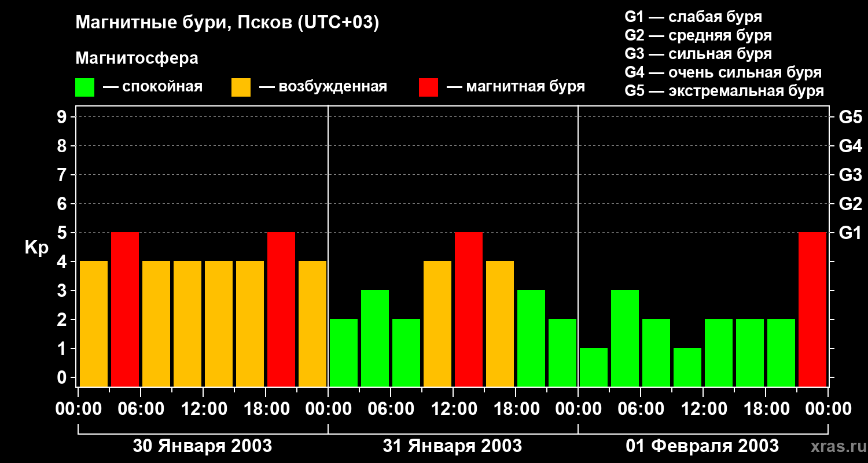Image resolution: width=868 pixels, height=463 pixels.
Task: Click the '— возбужденная' legend label
Action: click(x=323, y=87)
